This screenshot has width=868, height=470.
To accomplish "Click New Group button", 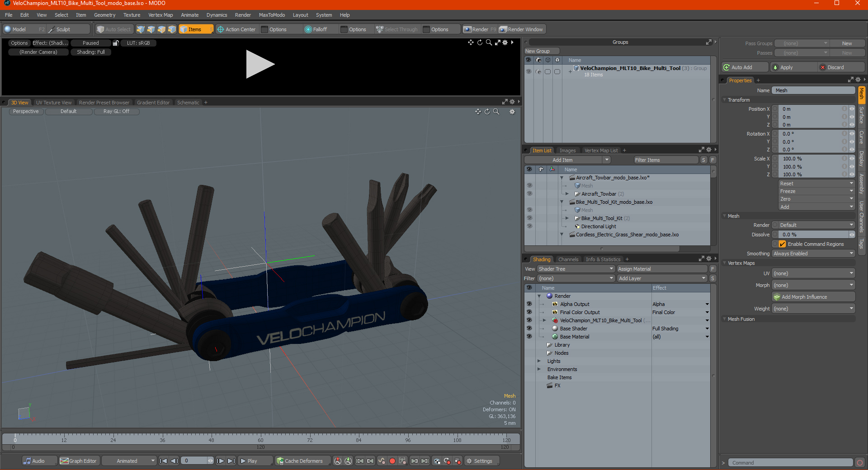I will [542, 51].
